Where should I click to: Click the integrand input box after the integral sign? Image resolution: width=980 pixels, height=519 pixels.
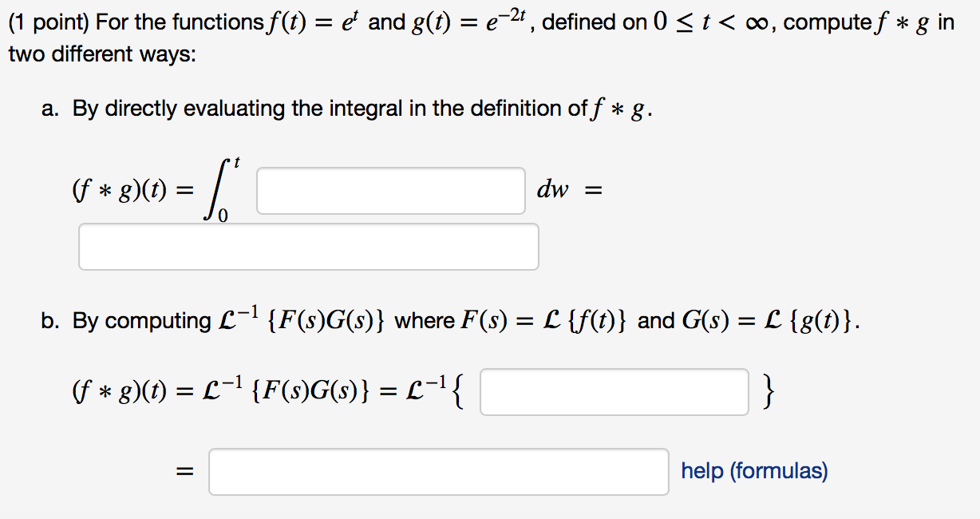390,190
